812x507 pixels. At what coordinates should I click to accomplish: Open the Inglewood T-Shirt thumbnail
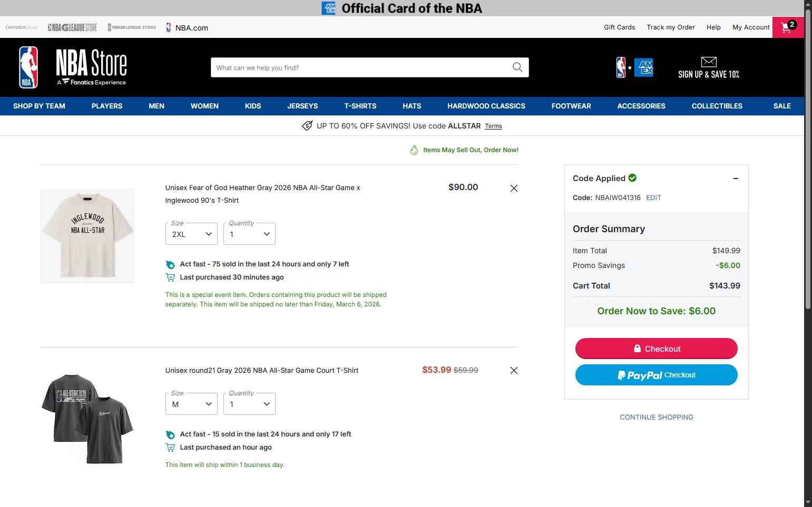[87, 236]
